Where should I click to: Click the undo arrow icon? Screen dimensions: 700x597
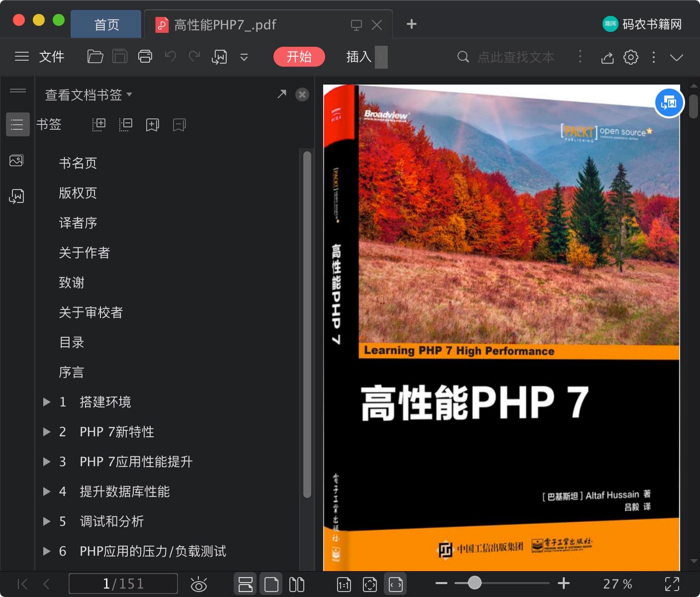[171, 56]
